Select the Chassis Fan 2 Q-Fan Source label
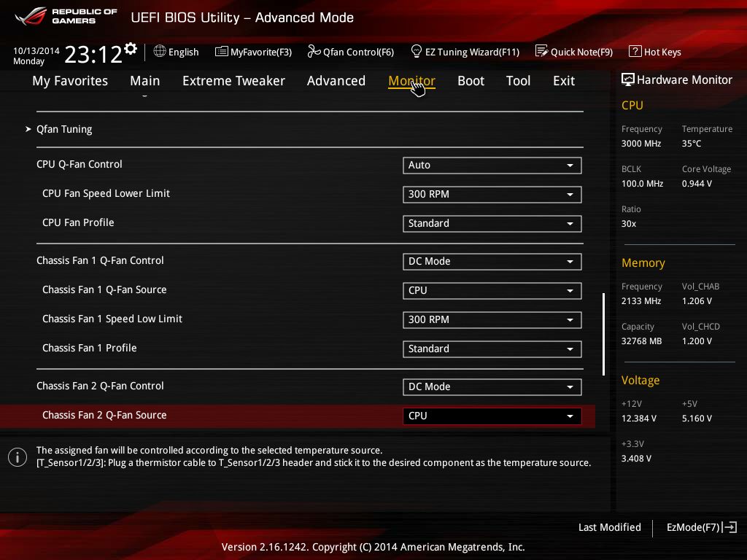The width and height of the screenshot is (747, 560). (x=104, y=415)
